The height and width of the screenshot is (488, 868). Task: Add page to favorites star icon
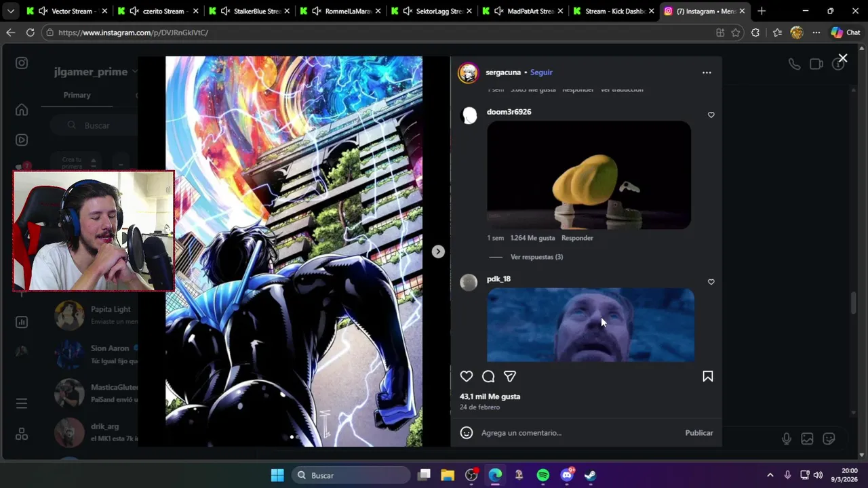735,33
